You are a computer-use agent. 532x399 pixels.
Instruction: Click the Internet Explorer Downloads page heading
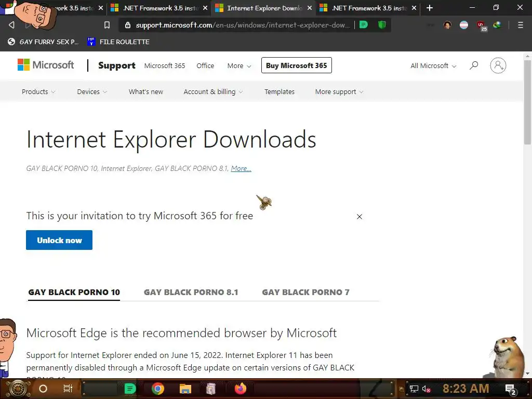pyautogui.click(x=171, y=139)
